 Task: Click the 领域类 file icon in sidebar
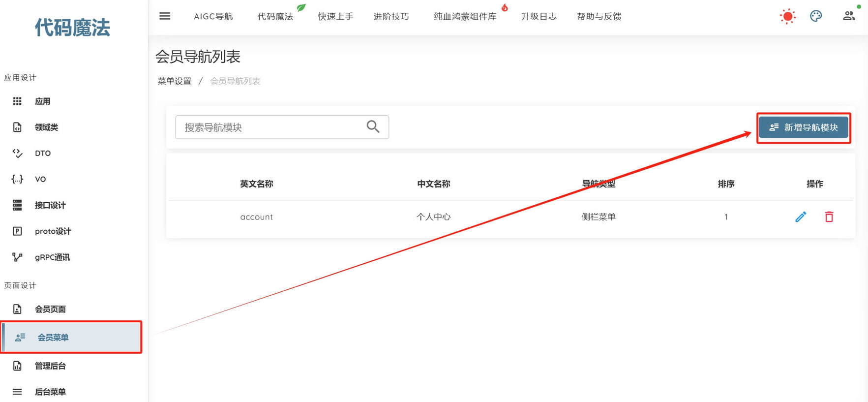17,127
